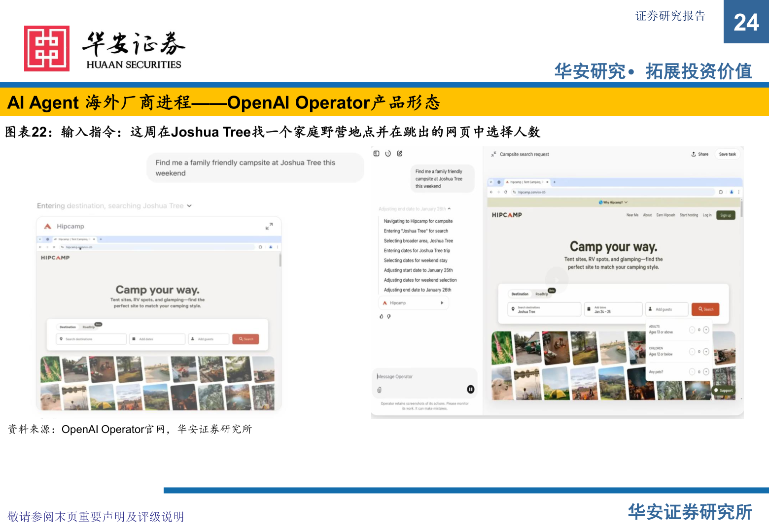Image resolution: width=769 pixels, height=532 pixels.
Task: Click Sign up button on right Hipcamp page
Action: [x=726, y=215]
